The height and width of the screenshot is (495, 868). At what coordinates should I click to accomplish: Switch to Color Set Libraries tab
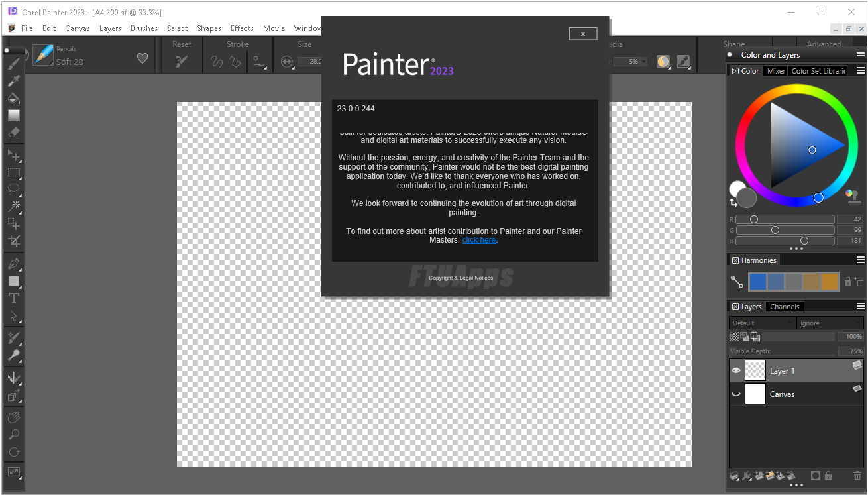(x=818, y=71)
